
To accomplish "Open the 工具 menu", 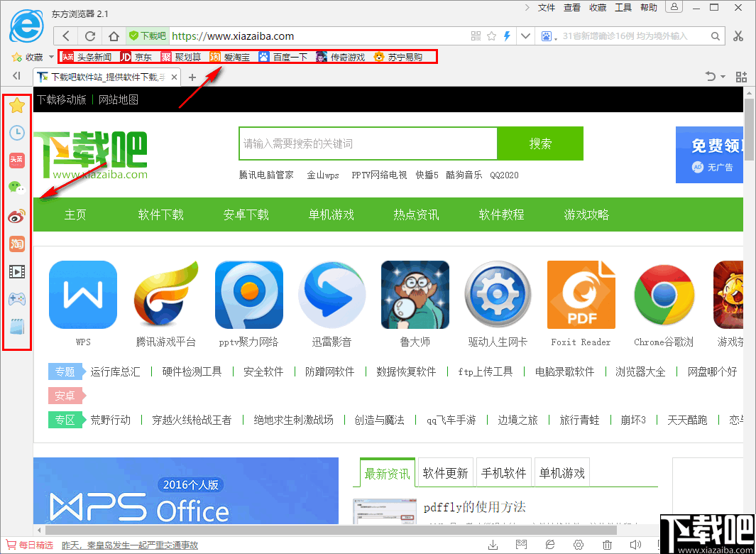I will 623,8.
